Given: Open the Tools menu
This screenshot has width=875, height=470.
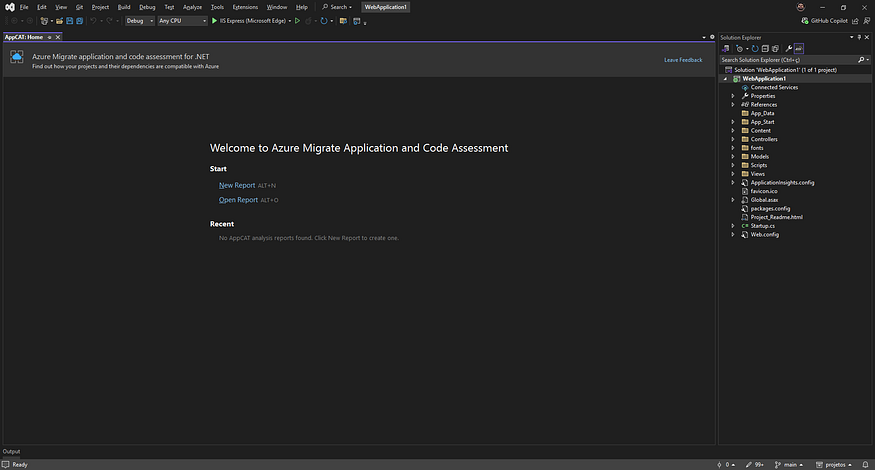Looking at the screenshot, I should tap(217, 7).
